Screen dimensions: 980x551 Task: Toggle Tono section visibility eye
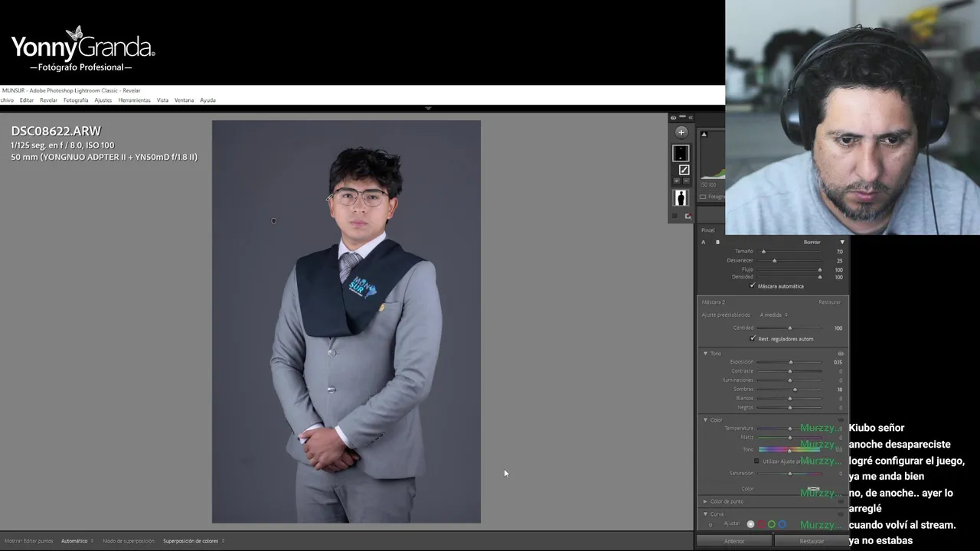point(841,354)
